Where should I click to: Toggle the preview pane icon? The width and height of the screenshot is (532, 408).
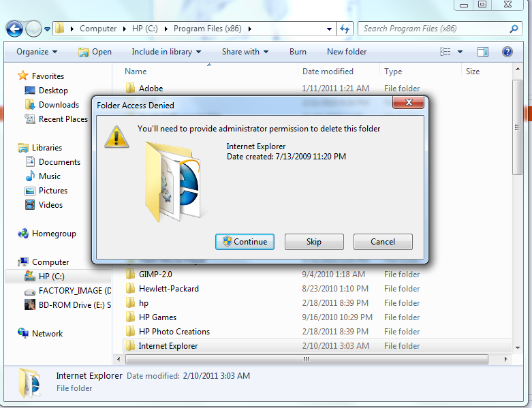click(483, 52)
